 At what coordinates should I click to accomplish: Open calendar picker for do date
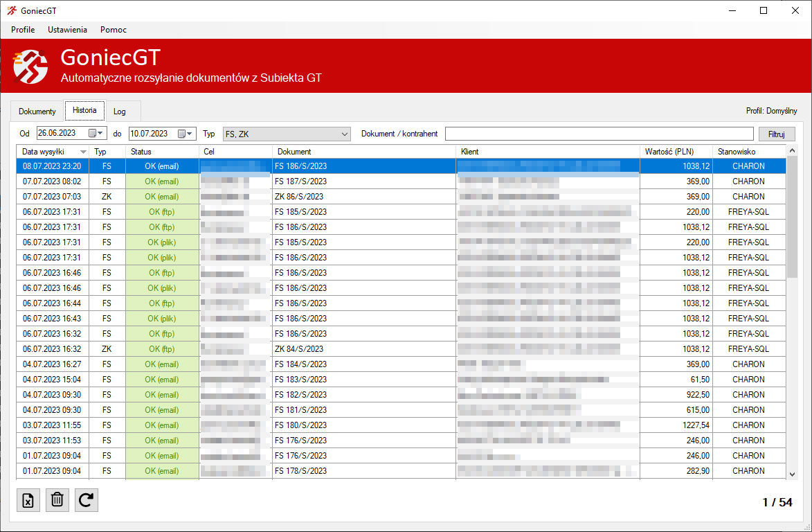(x=186, y=134)
